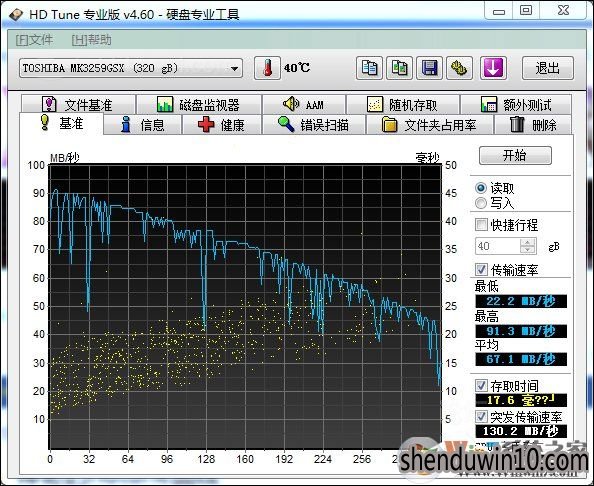
Task: Enable the 快捷行程 checkbox
Action: [481, 225]
